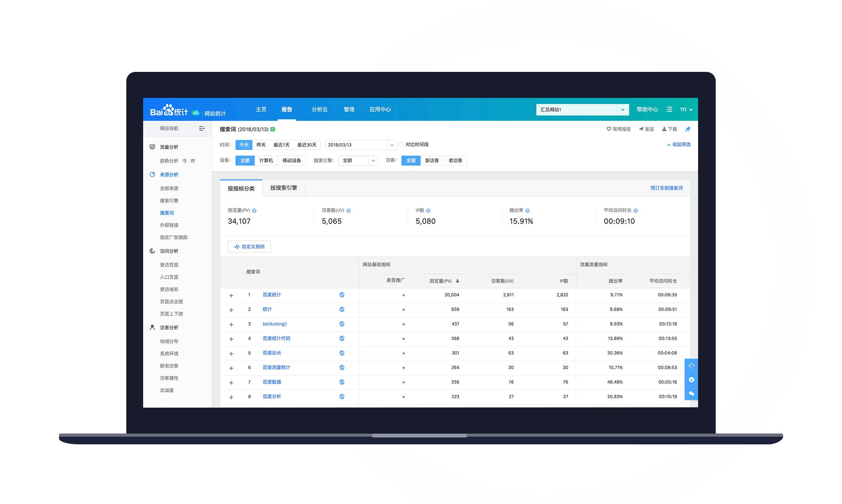Screen dimensions: 842x504
Task: Click the green help badge beside report title
Action: [x=273, y=129]
